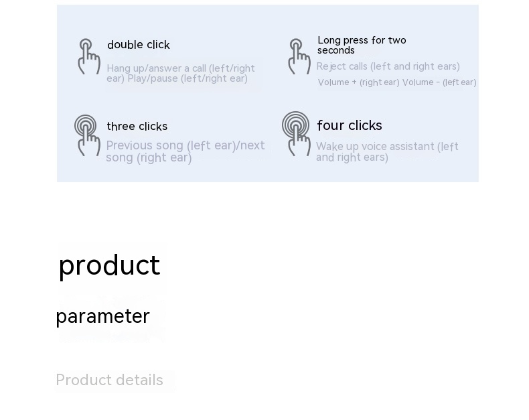This screenshot has height=420, width=529.
Task: Click 'Previous song (left ear)' text
Action: [170, 145]
